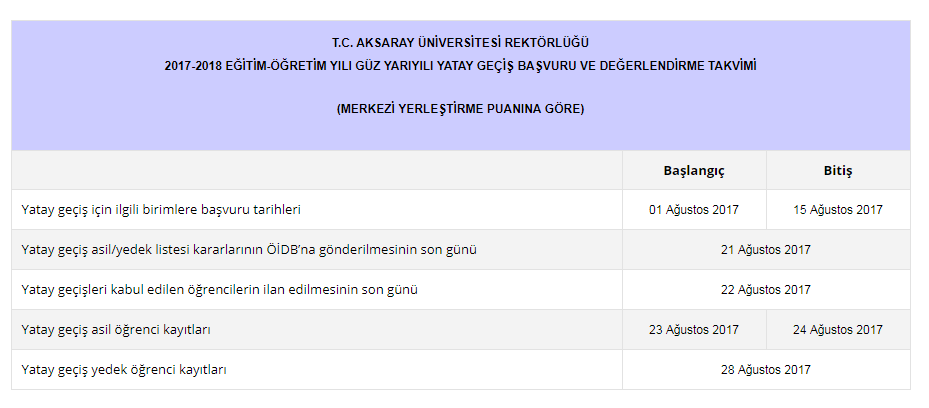929x408 pixels.
Task: Click the 22 Ağustos 2017 date cell
Action: click(766, 290)
